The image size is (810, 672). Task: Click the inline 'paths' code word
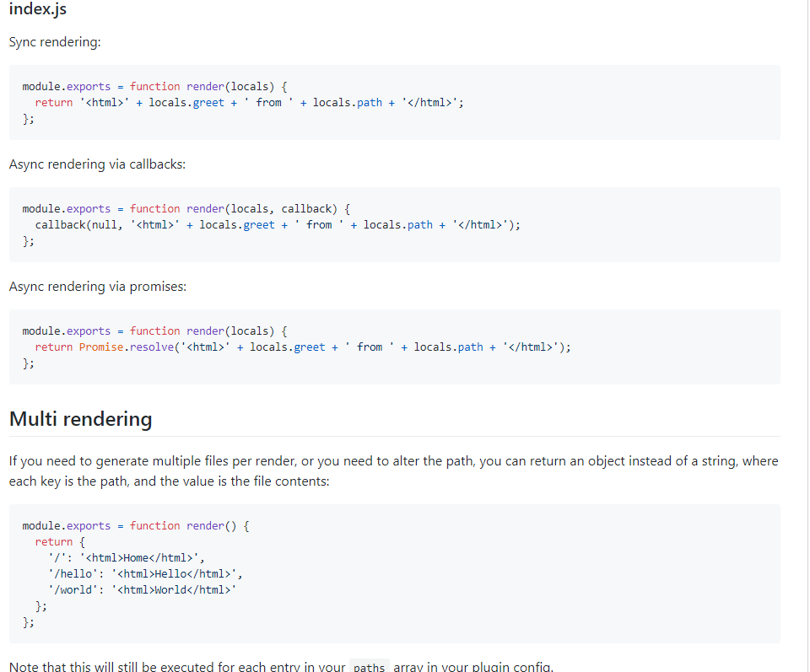pyautogui.click(x=370, y=667)
